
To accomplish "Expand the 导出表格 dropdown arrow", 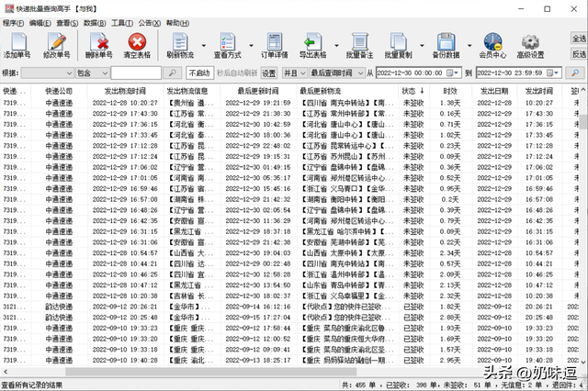I will point(336,45).
